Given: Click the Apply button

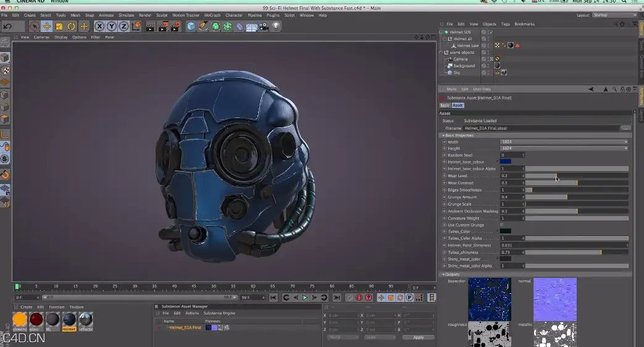Looking at the screenshot, I should click(x=418, y=337).
